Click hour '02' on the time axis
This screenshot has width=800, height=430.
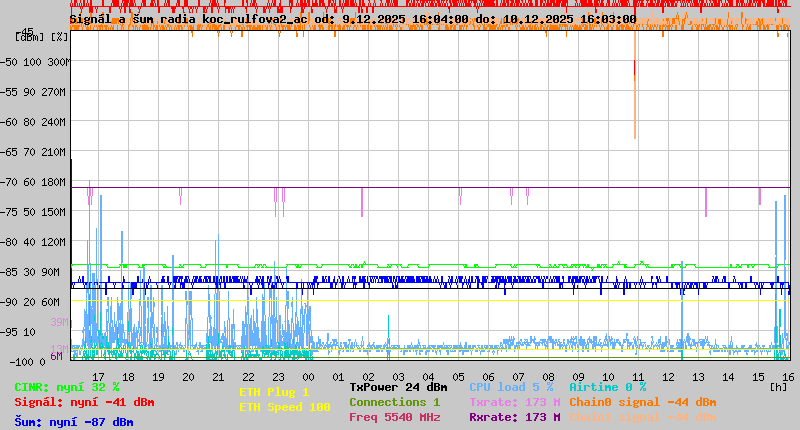[x=368, y=377]
